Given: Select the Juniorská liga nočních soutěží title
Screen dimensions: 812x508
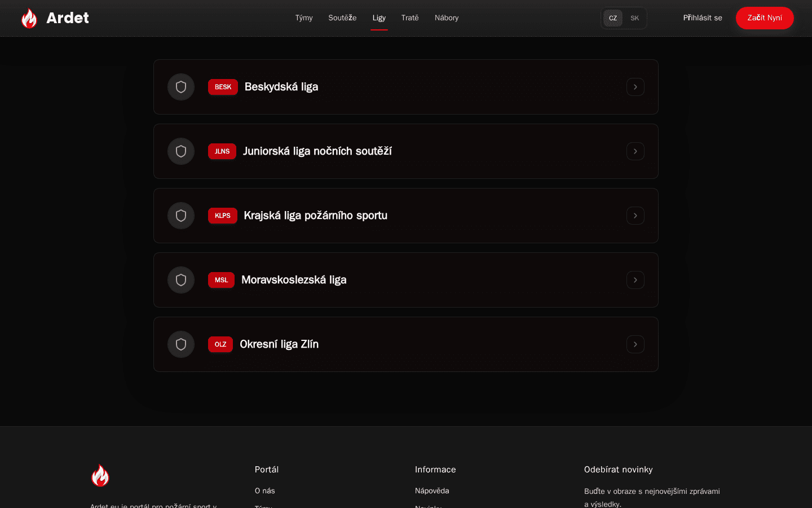Looking at the screenshot, I should pos(317,151).
